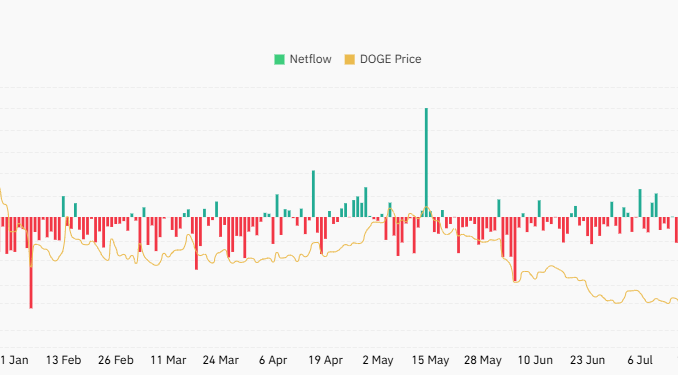
Task: Click the 1 Jan axis label
Action: pyautogui.click(x=14, y=360)
